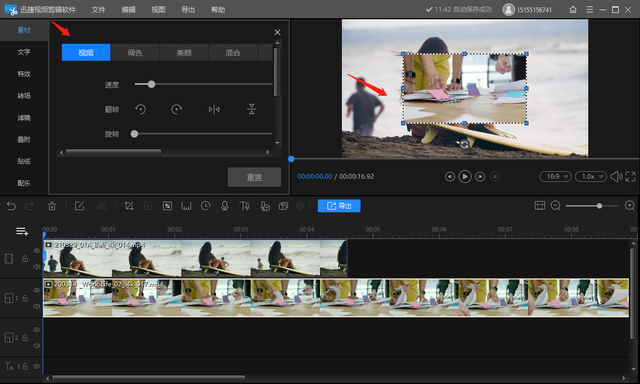Open the 视图 menu
Image resolution: width=640 pixels, height=384 pixels.
(x=158, y=9)
